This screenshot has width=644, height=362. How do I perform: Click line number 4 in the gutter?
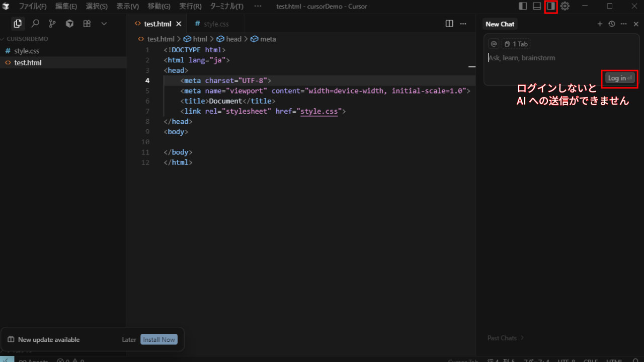(147, 80)
